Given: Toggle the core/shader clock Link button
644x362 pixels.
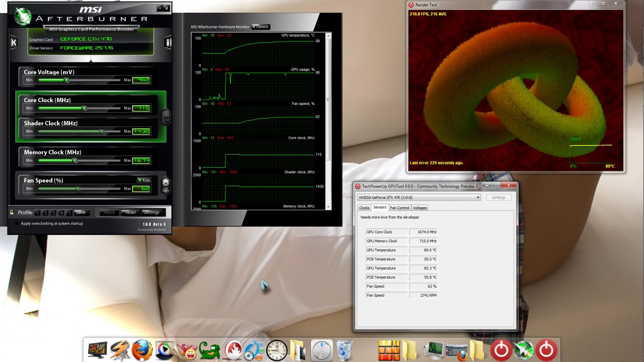Looking at the screenshot, I should point(166,117).
